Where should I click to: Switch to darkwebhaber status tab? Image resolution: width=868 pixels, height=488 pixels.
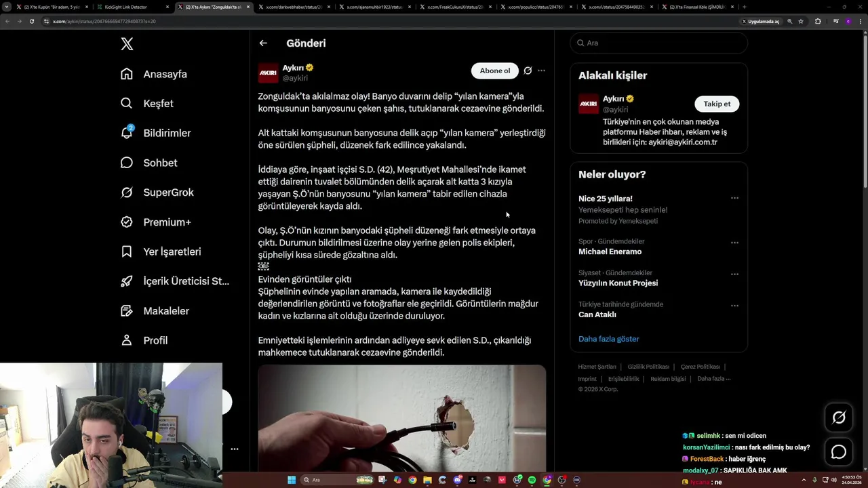(293, 7)
